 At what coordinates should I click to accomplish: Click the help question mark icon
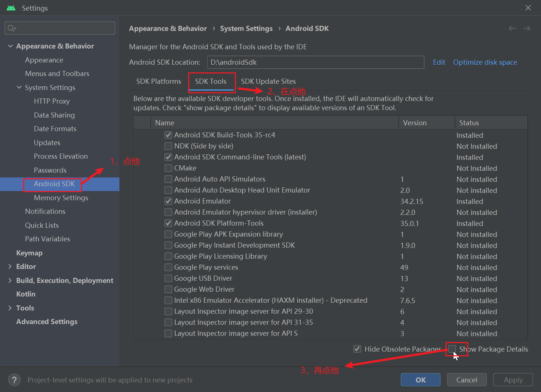pyautogui.click(x=14, y=380)
